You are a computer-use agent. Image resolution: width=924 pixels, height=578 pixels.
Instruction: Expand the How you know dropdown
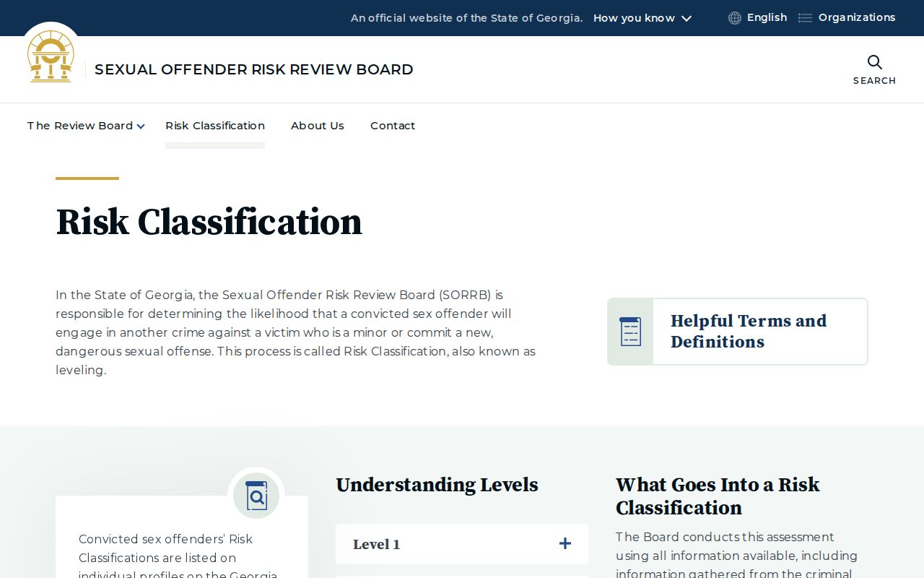click(x=642, y=18)
